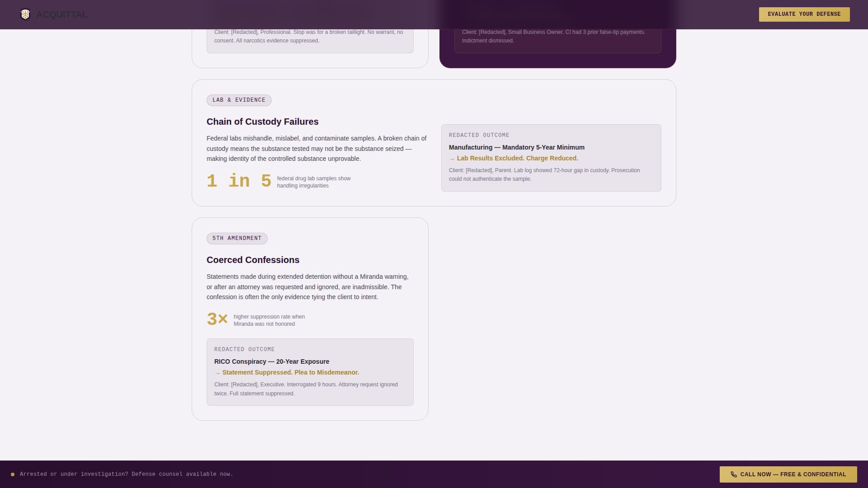Click the Call Now Free & Confidential button
Viewport: 868px width, 488px height.
[788, 474]
